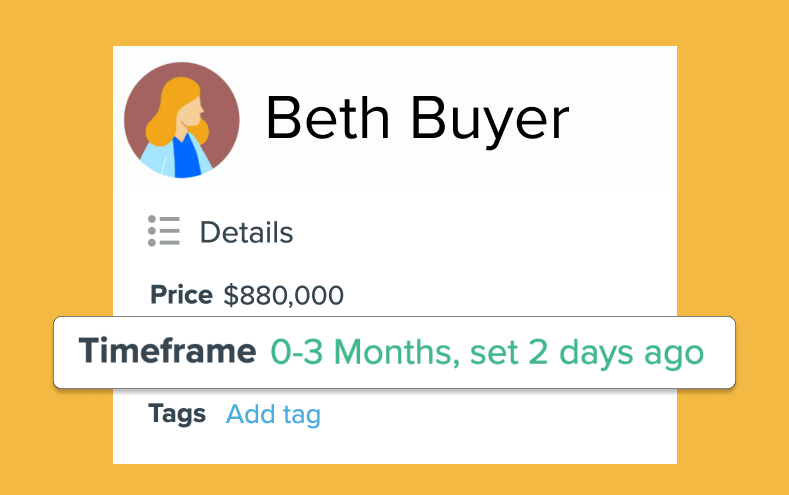Open Beth Buyer's profile avatar
Image resolution: width=789 pixels, height=495 pixels.
coord(181,120)
